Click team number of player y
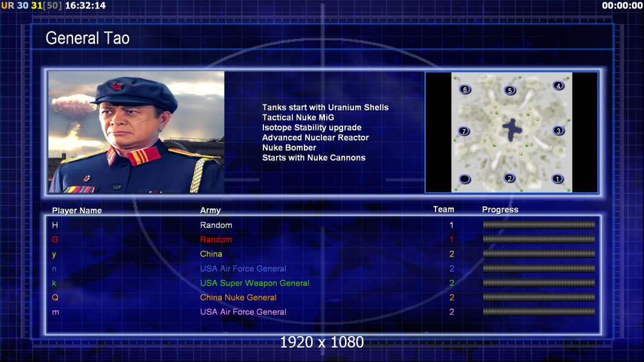The height and width of the screenshot is (362, 644). point(451,254)
